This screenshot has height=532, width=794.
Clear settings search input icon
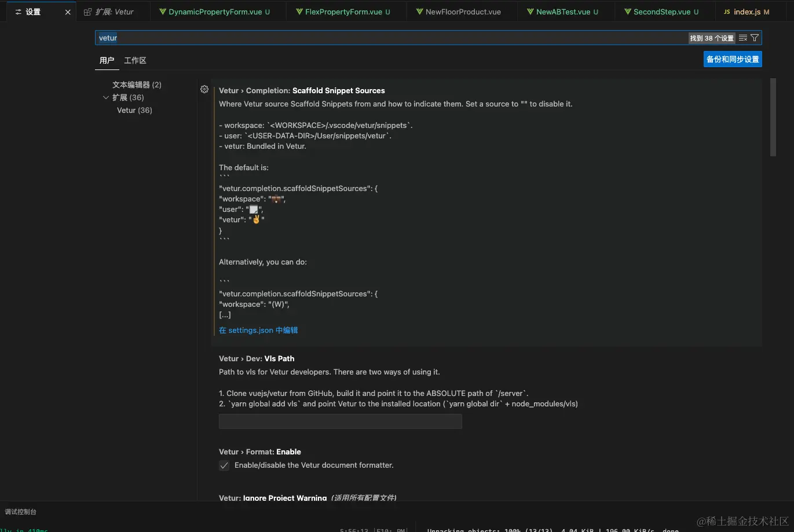[743, 38]
